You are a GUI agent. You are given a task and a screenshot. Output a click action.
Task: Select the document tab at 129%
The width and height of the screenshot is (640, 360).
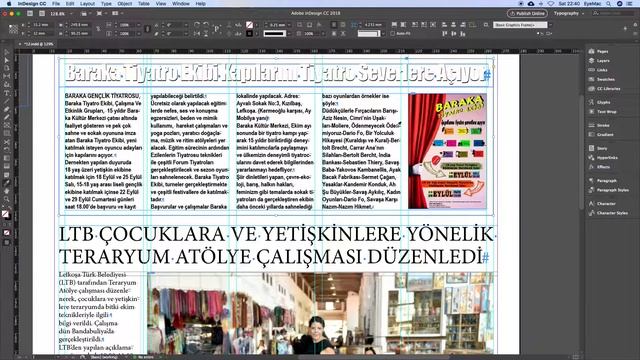click(x=37, y=44)
